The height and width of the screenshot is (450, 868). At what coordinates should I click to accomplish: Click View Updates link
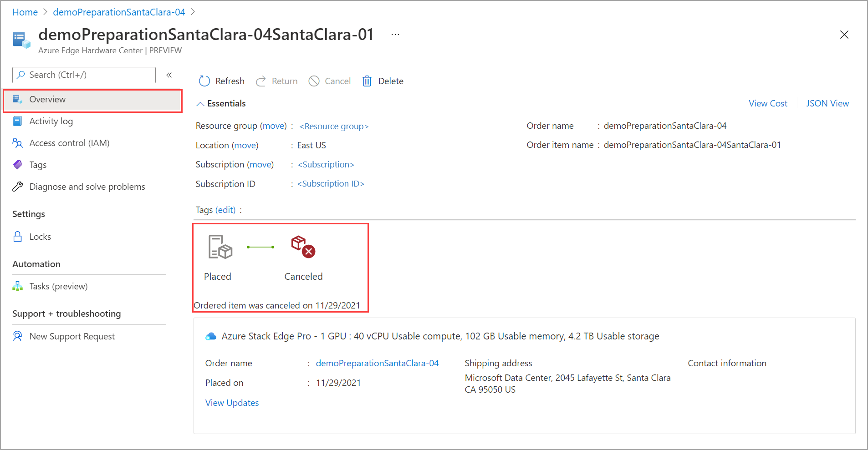click(232, 403)
